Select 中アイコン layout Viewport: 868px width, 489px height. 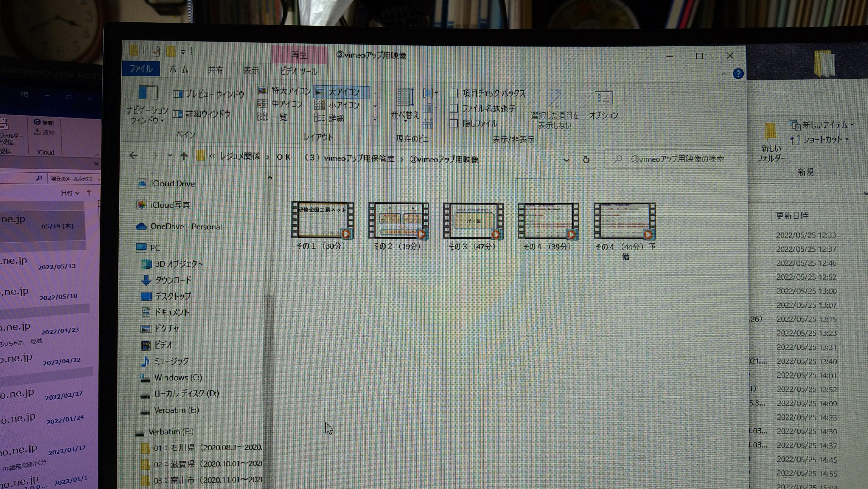click(x=280, y=104)
